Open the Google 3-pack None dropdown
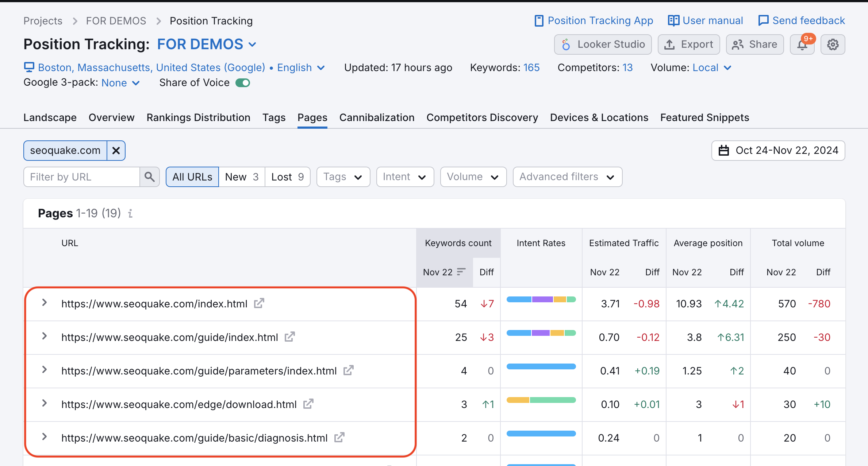Image resolution: width=868 pixels, height=466 pixels. tap(120, 83)
